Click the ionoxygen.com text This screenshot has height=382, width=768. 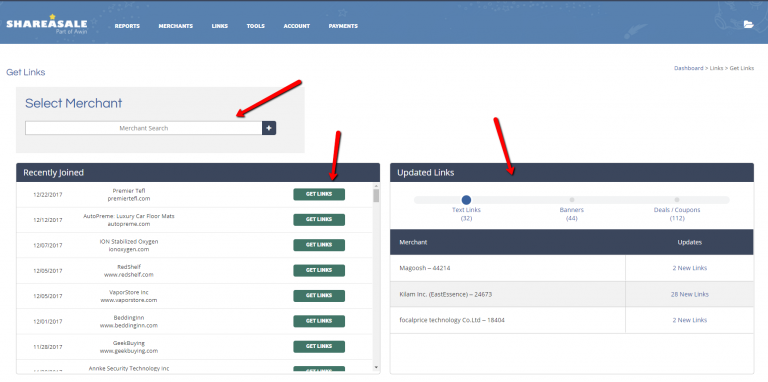(129, 250)
